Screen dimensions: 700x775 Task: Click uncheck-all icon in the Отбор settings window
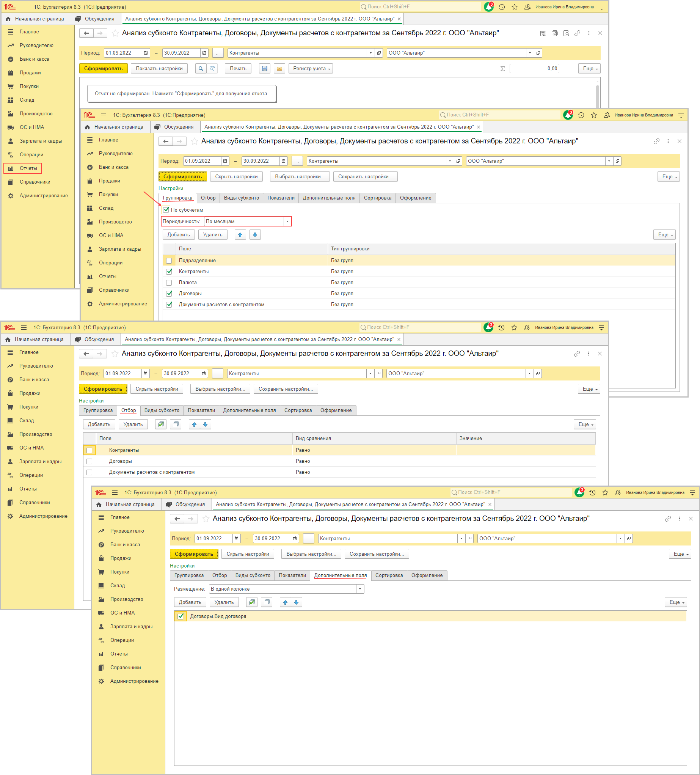(176, 424)
